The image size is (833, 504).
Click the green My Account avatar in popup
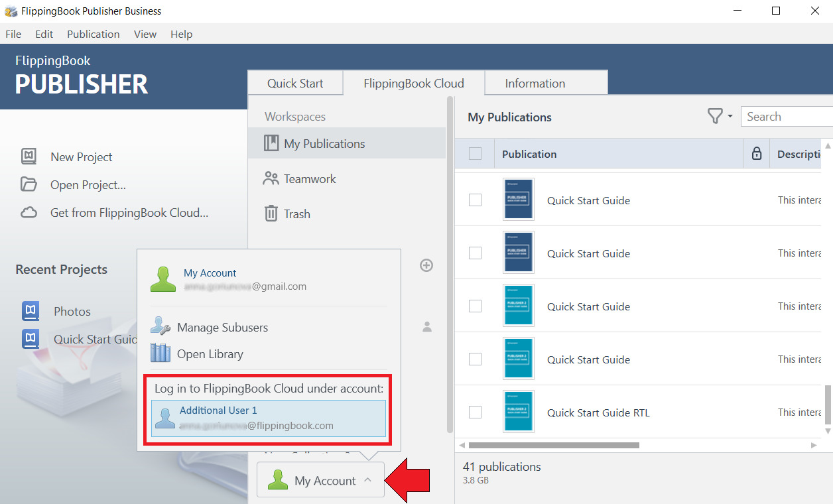pyautogui.click(x=163, y=279)
